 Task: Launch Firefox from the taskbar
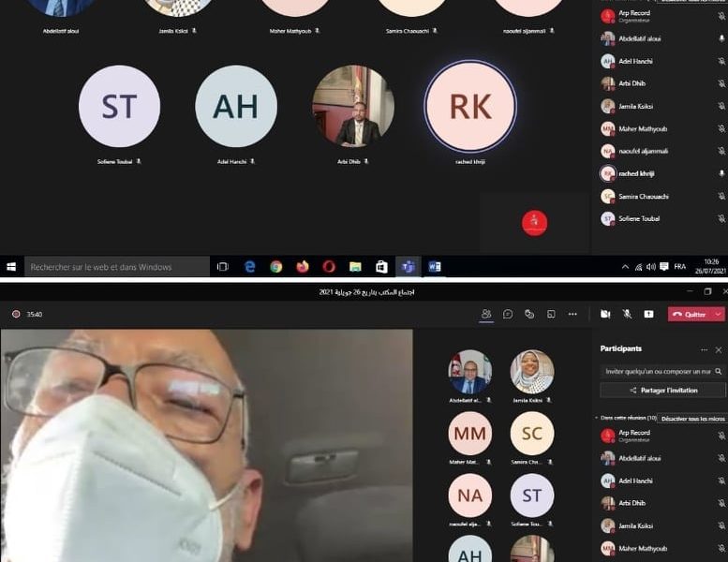303,267
